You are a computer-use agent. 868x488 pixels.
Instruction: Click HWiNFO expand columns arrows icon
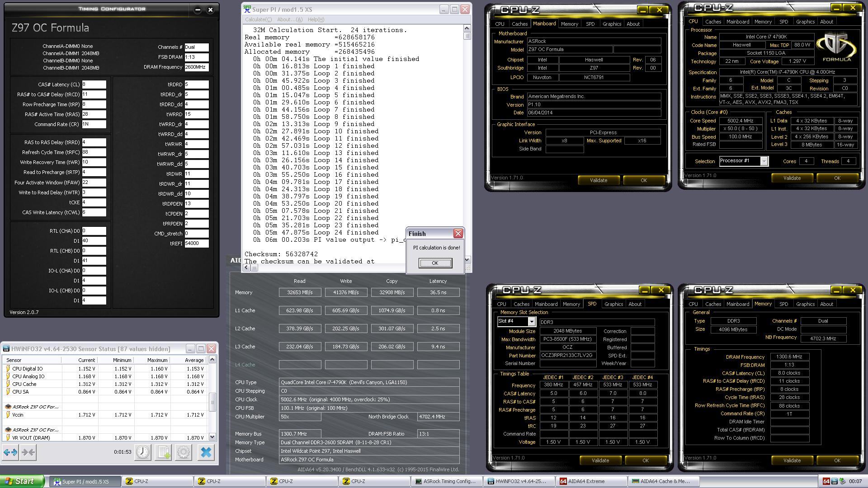10,452
